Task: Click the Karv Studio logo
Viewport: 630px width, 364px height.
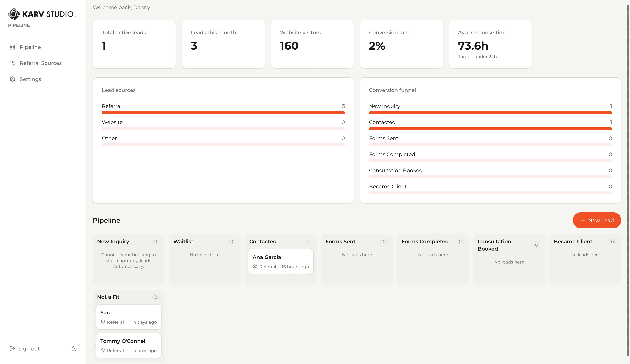Action: [x=42, y=14]
